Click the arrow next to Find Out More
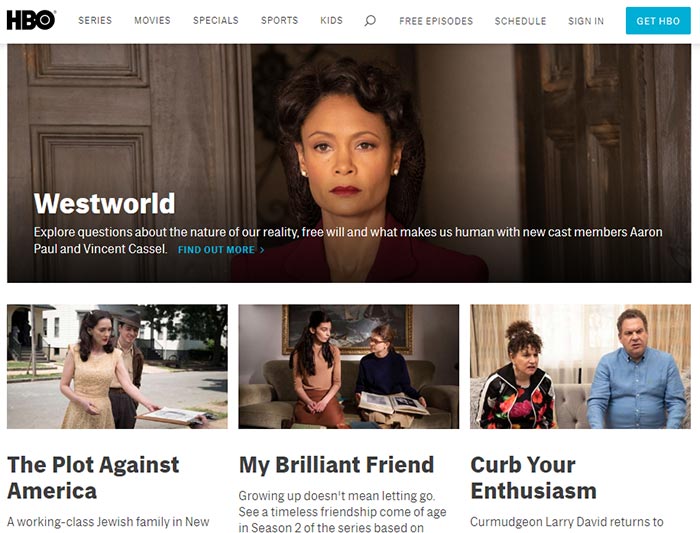This screenshot has width=700, height=533. click(262, 250)
